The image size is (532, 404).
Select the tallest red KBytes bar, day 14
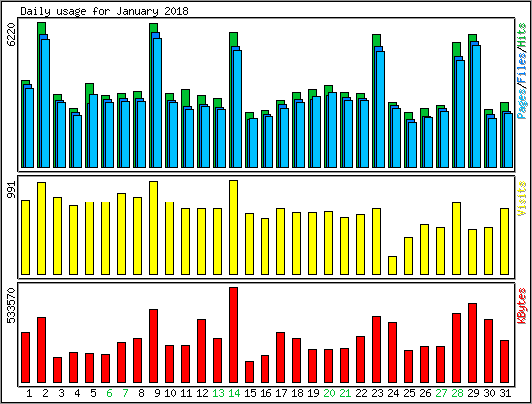(x=233, y=335)
